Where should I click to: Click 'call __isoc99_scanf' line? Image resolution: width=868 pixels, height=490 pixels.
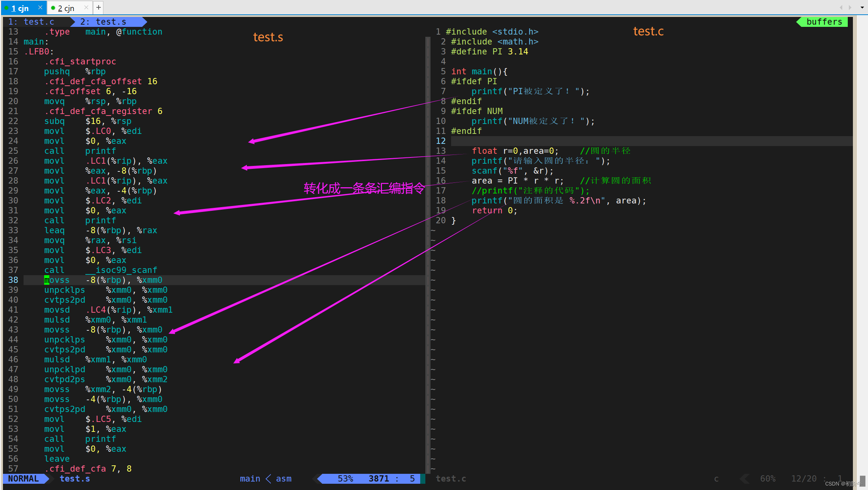click(101, 270)
